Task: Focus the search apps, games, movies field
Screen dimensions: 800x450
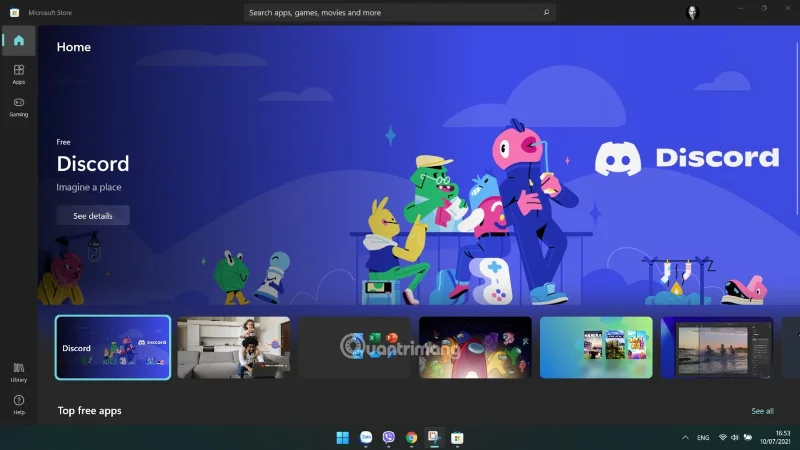Action: point(399,12)
